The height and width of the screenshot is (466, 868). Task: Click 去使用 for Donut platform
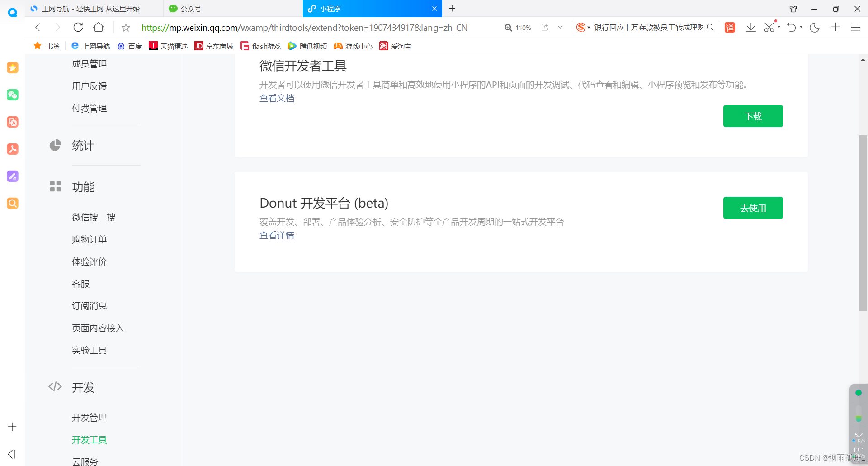point(753,208)
